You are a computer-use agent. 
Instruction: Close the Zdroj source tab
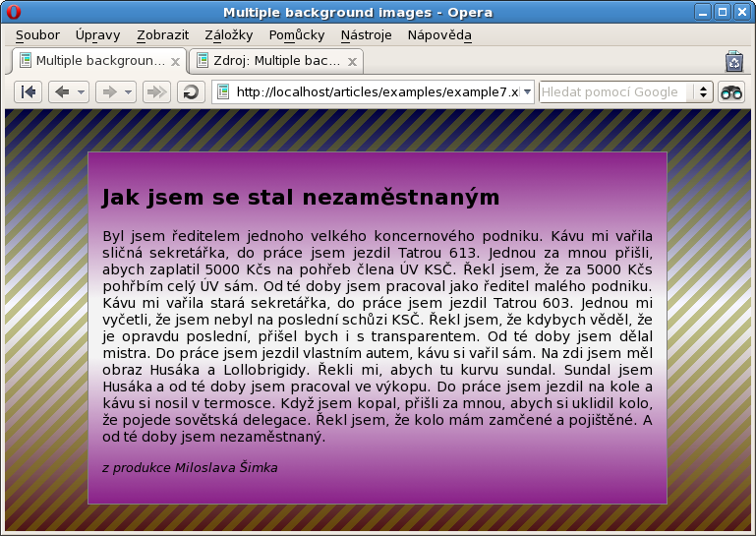click(353, 62)
